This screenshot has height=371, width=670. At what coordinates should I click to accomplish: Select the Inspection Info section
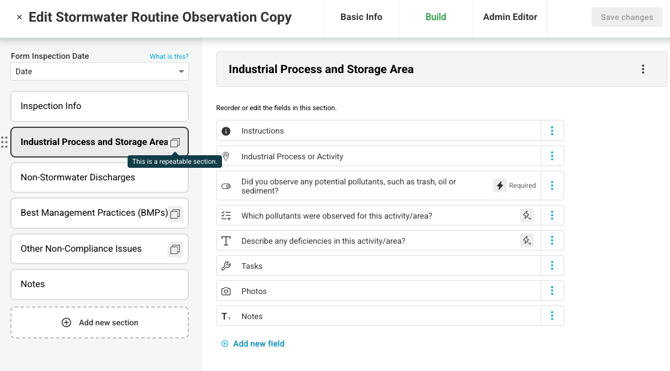100,106
